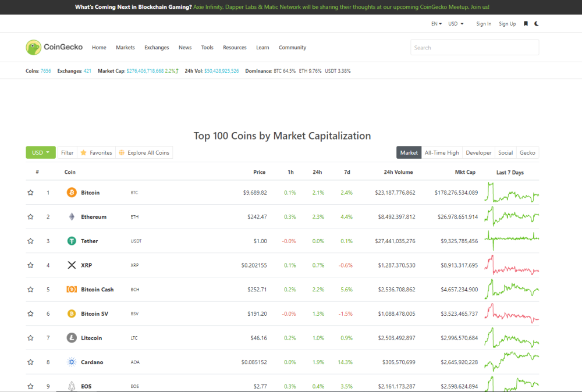
Task: Open the Community menu
Action: pyautogui.click(x=293, y=48)
